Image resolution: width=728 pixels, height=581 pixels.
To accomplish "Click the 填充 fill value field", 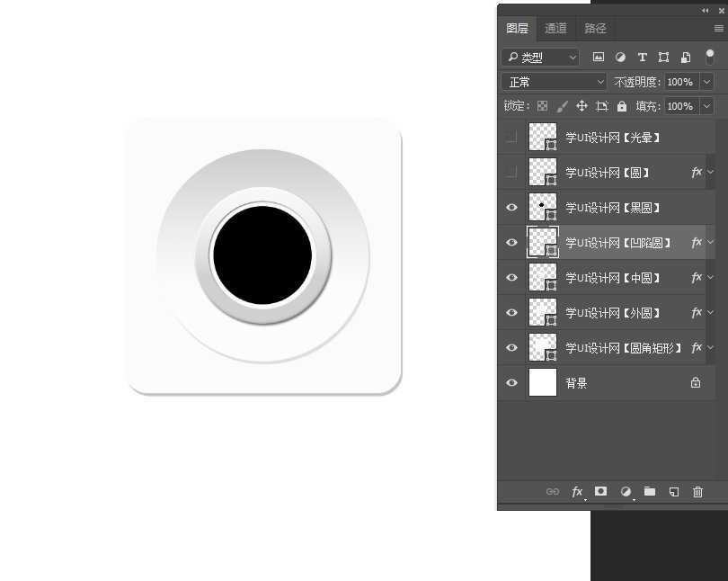I will 679,106.
